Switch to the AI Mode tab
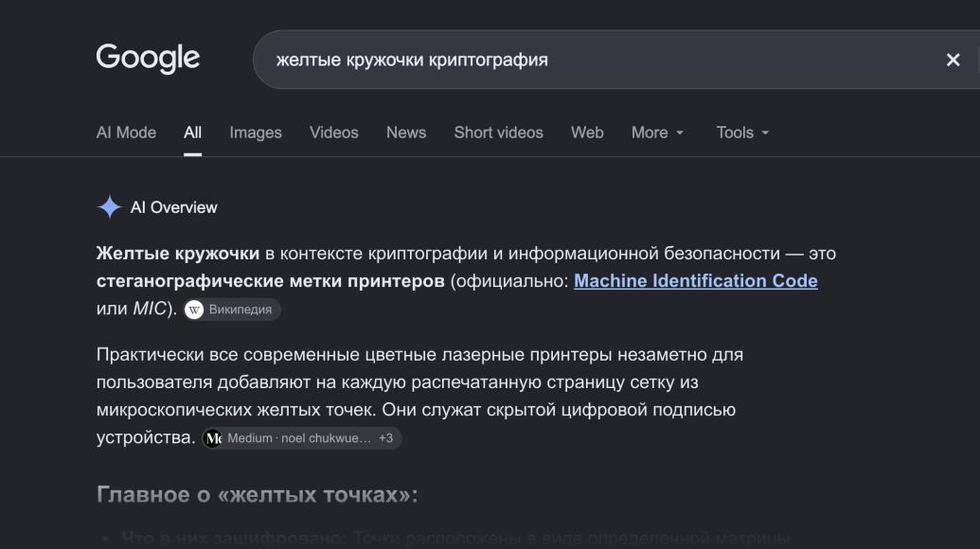This screenshot has height=549, width=980. click(x=126, y=133)
